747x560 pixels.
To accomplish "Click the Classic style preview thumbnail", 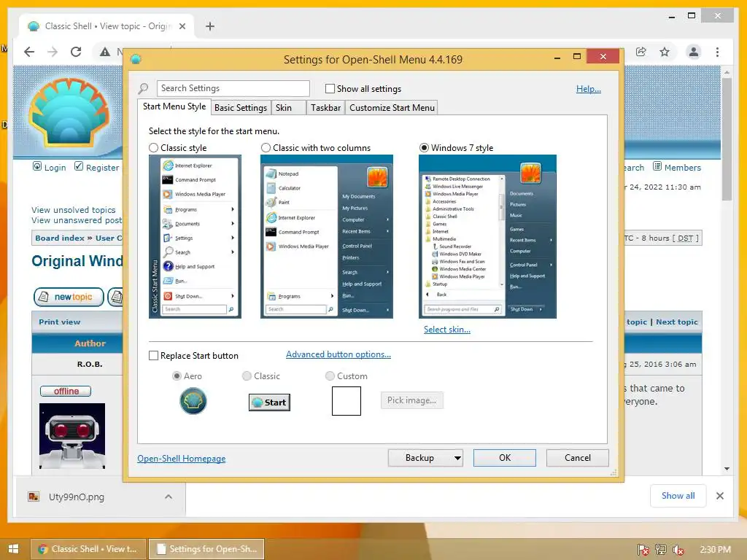I will pyautogui.click(x=195, y=237).
